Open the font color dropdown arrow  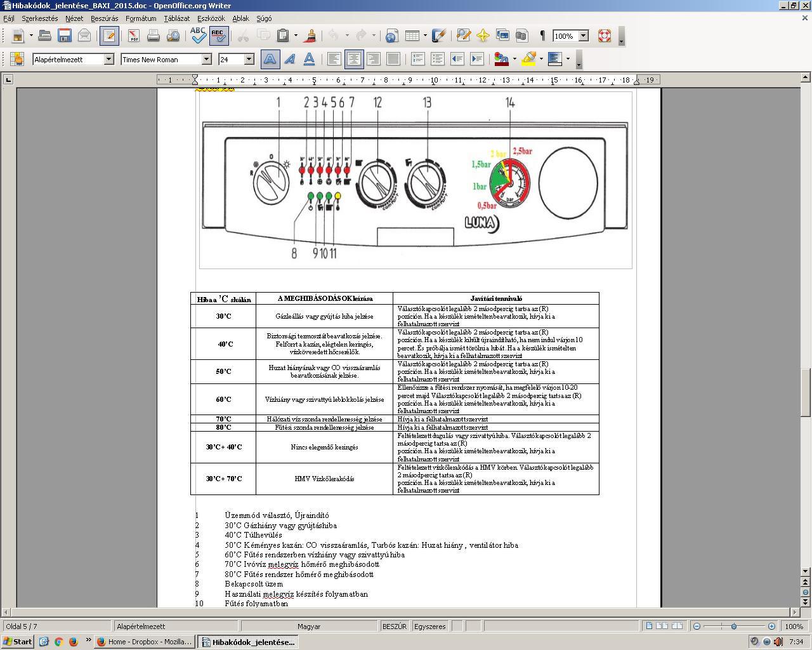click(514, 59)
